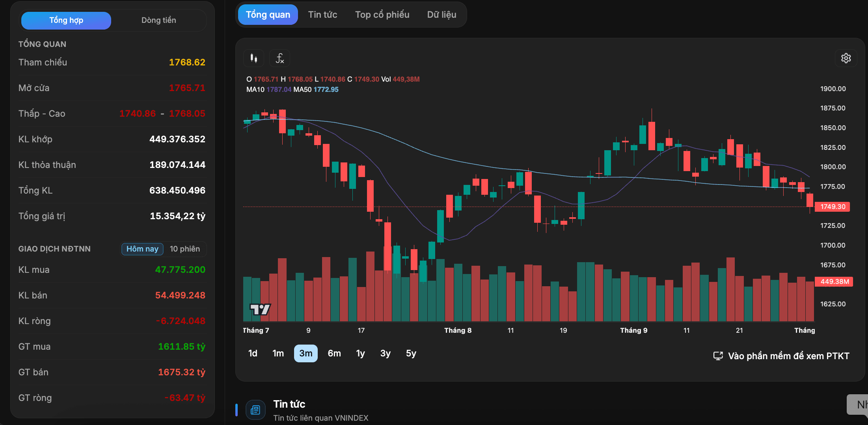The image size is (868, 425).
Task: Open the Dữ liệu tab
Action: tap(441, 15)
